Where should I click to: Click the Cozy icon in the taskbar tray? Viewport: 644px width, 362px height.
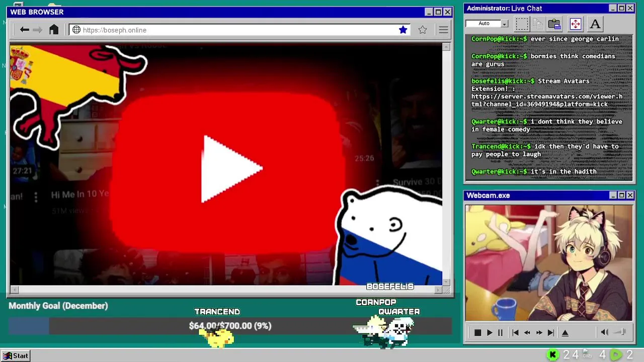(587, 354)
